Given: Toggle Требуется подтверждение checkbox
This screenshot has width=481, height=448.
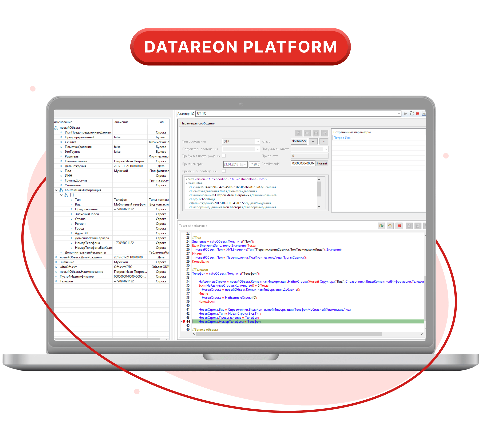Looking at the screenshot, I should pos(224,156).
